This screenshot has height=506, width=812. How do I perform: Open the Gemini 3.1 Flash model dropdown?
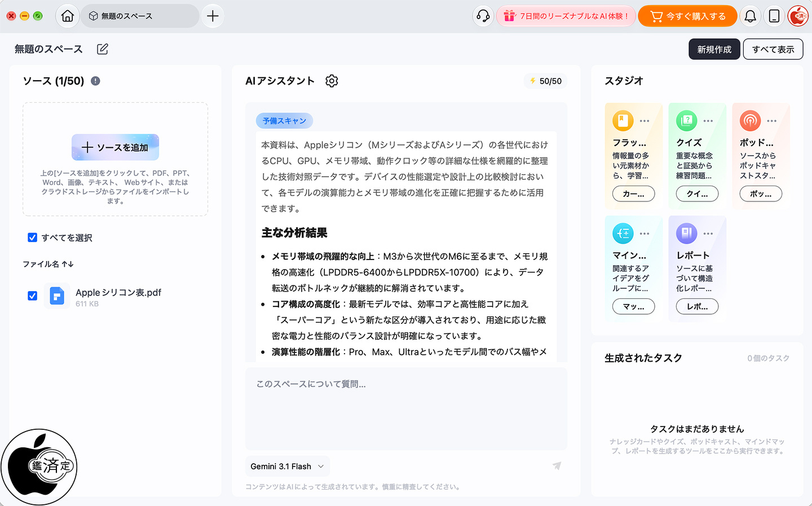click(x=288, y=467)
